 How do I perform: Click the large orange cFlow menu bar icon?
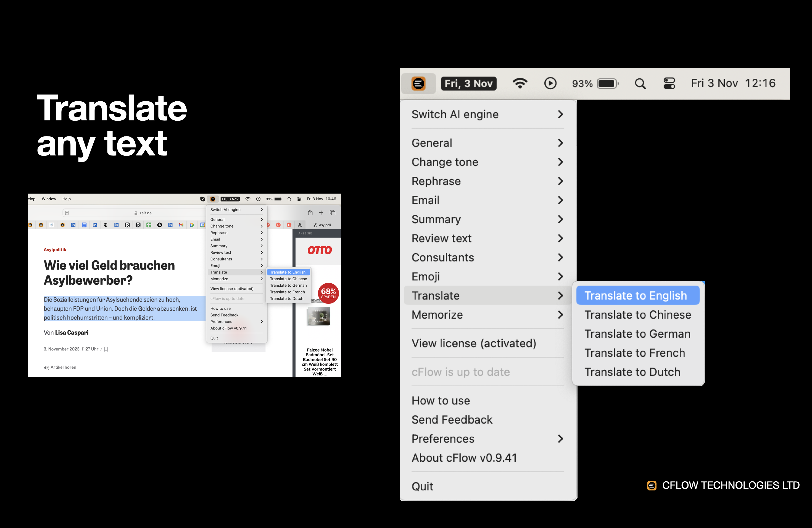click(418, 84)
